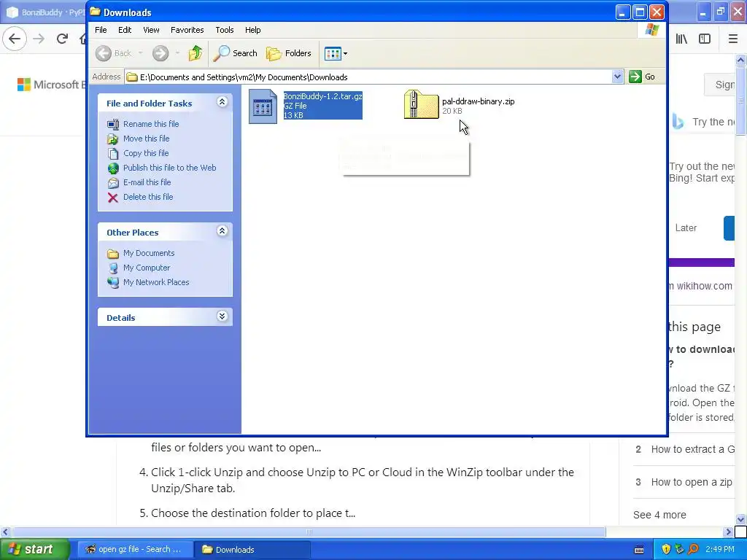Image resolution: width=747 pixels, height=560 pixels.
Task: Open My Computer from Other Places
Action: [146, 268]
